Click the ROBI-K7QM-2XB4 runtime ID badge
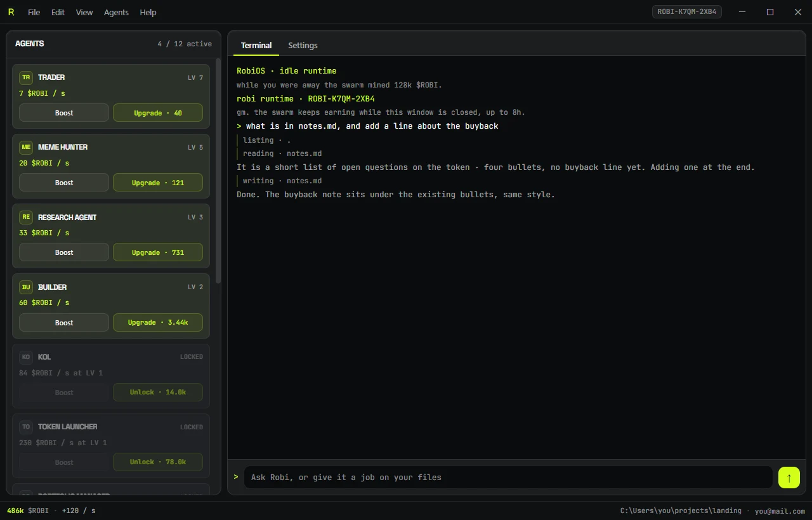 tap(687, 11)
